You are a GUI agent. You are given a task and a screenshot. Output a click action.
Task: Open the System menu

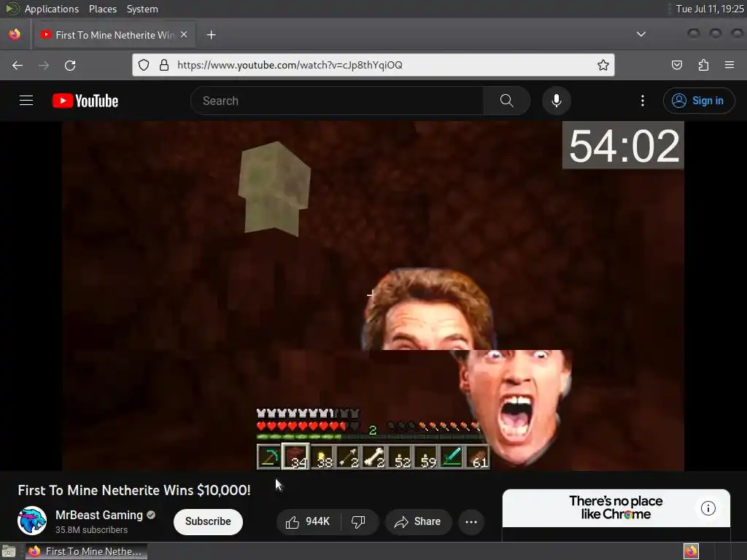pos(142,9)
